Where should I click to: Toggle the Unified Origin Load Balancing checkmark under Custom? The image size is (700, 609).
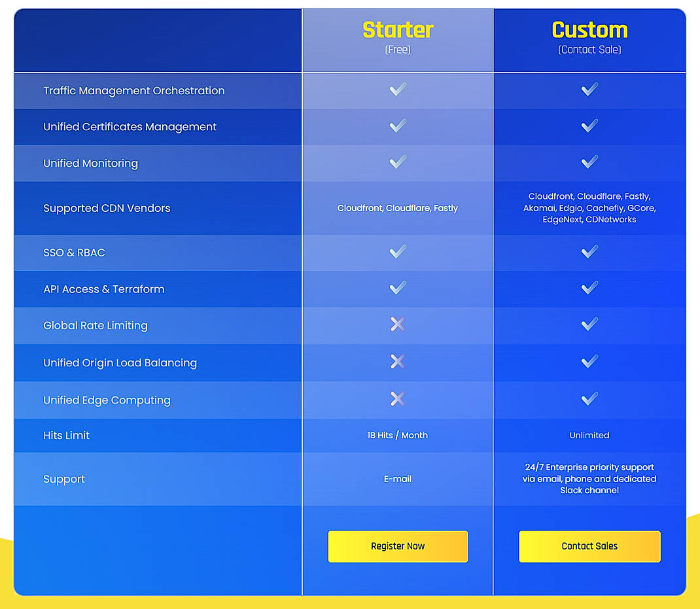pos(588,362)
